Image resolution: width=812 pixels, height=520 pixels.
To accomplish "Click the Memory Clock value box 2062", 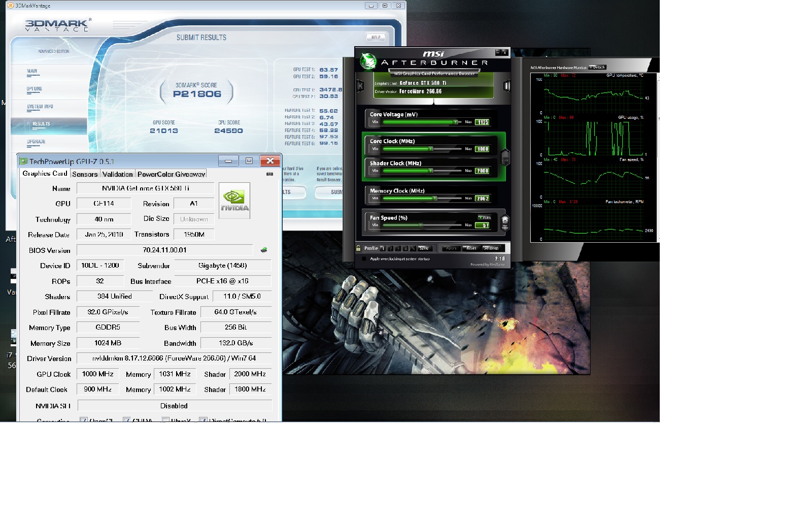I will [483, 198].
